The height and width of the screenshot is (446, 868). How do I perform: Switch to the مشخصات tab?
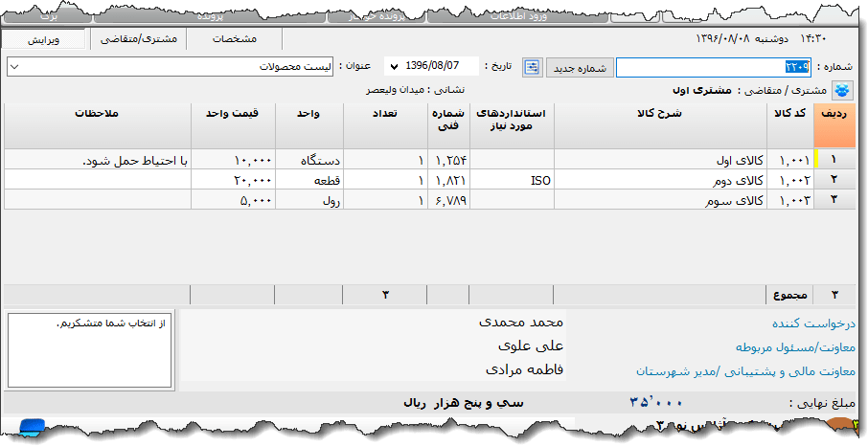[235, 39]
